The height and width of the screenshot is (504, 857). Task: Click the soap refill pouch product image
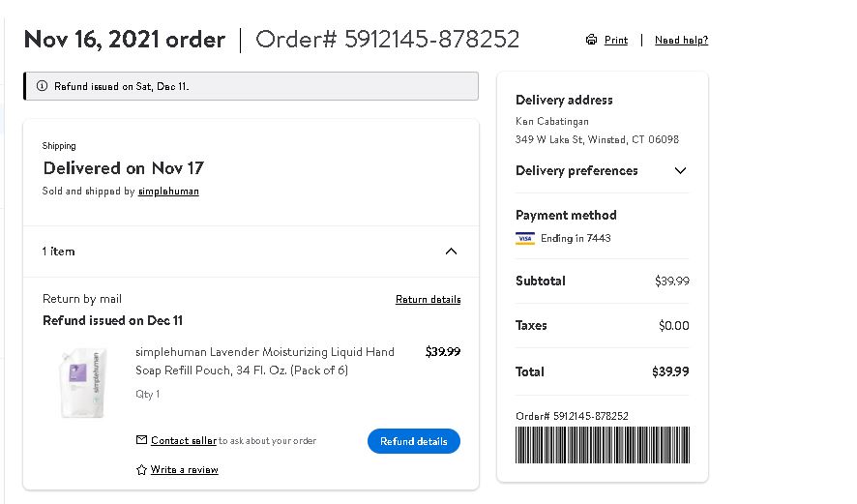(83, 383)
